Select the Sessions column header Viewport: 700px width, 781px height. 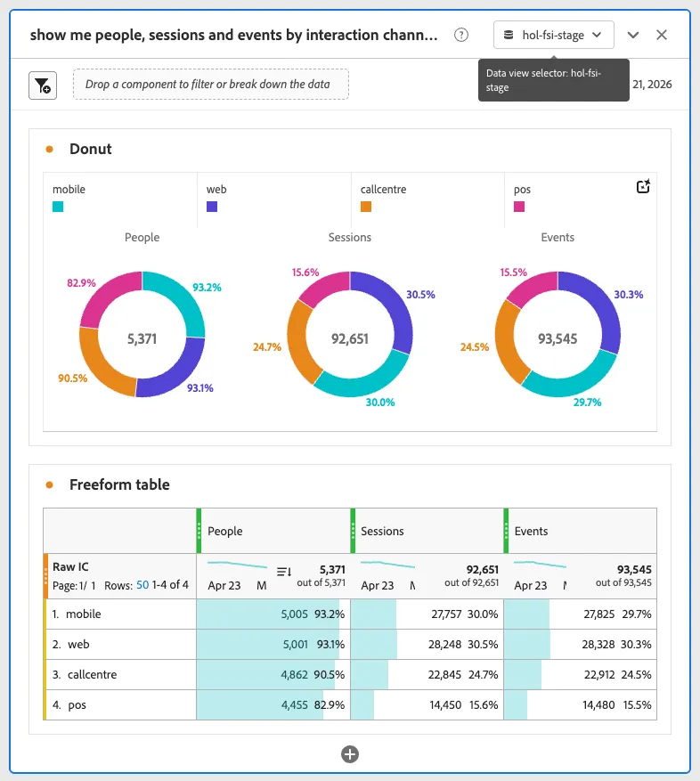(x=427, y=531)
